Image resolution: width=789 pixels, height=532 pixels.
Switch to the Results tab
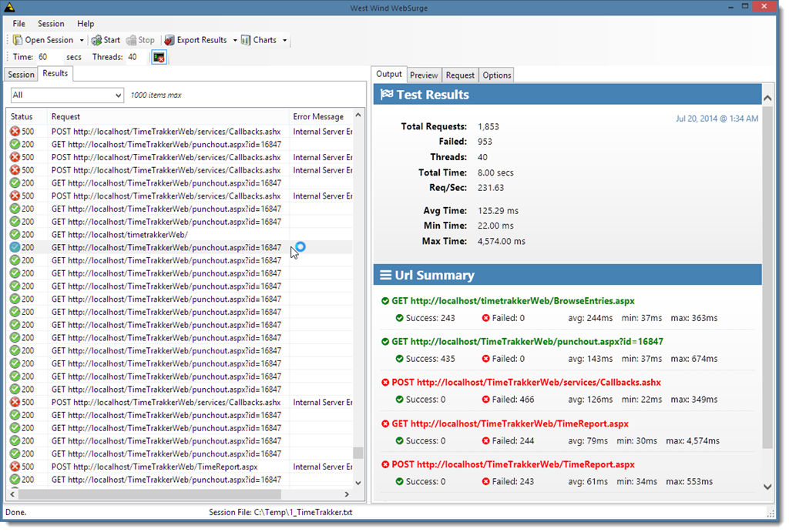tap(55, 73)
